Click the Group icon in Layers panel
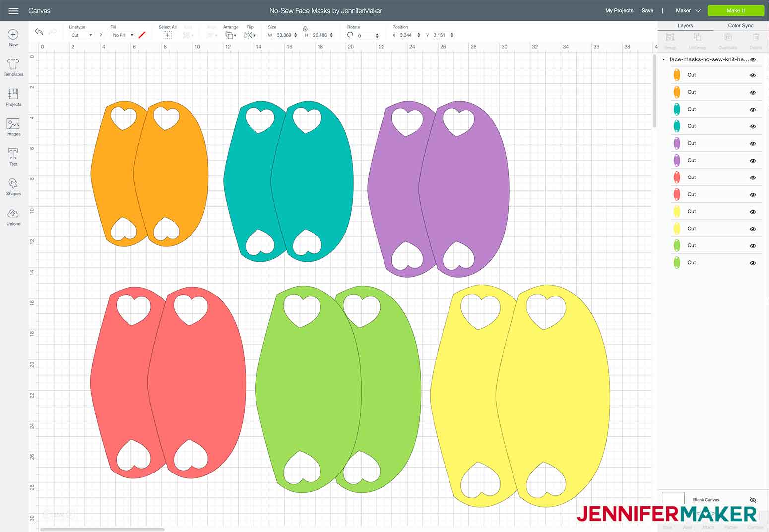The width and height of the screenshot is (769, 532). point(670,37)
